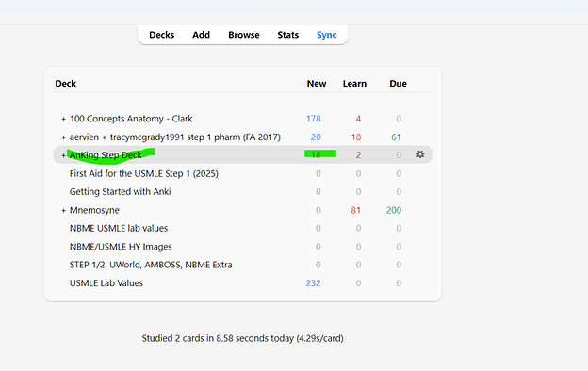
Task: Open the NBME/USMLE HY Images deck
Action: click(x=121, y=247)
